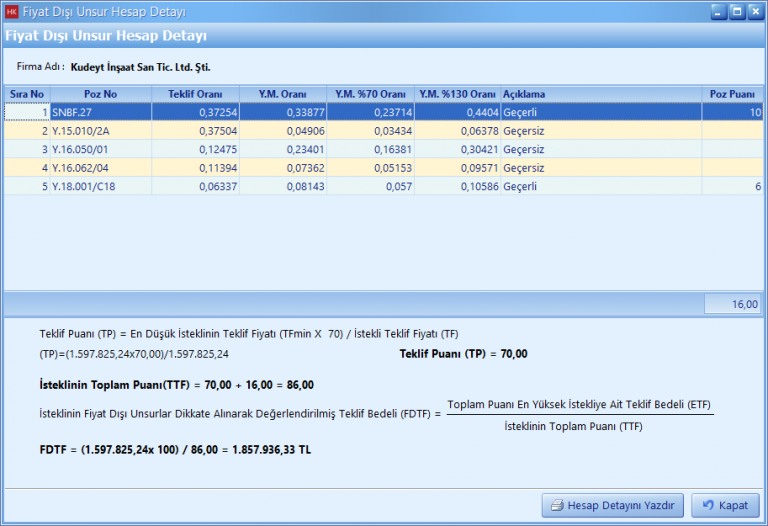Click the printer icon on Hesap Detayını Yazdır

click(555, 505)
